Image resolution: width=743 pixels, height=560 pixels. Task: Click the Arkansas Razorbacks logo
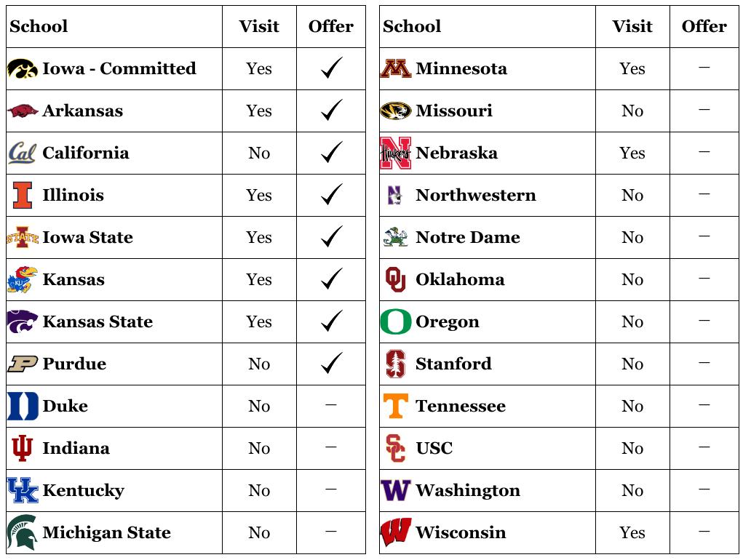pos(23,111)
